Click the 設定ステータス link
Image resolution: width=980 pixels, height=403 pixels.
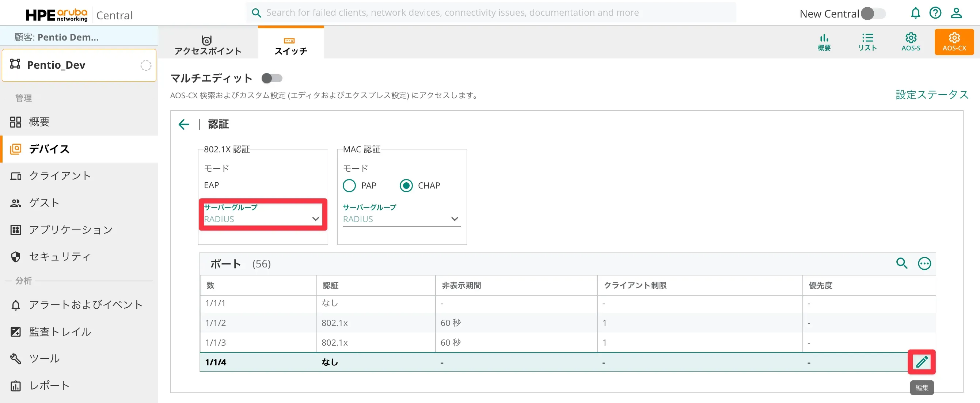(931, 95)
